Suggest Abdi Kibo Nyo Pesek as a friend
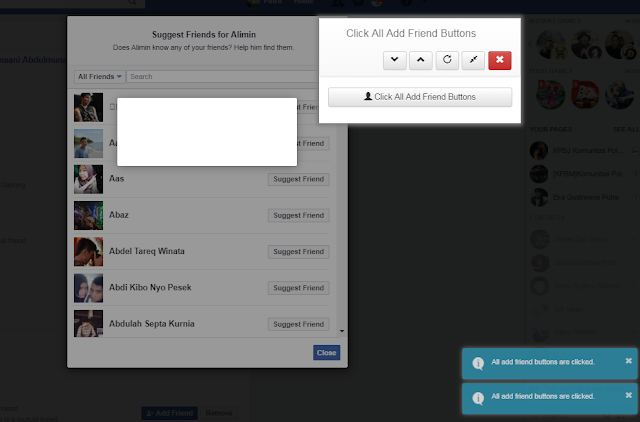The height and width of the screenshot is (422, 640). 298,288
